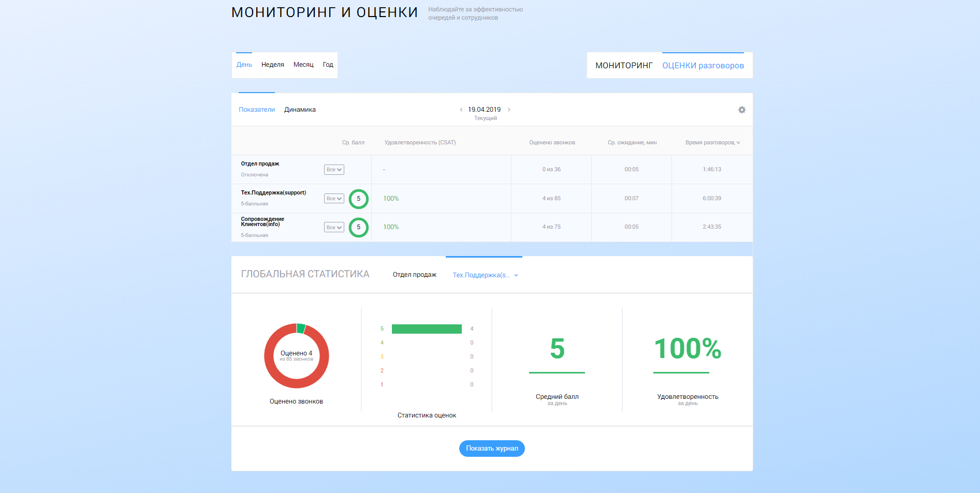Open the Все dropdown for Отдел продаж
This screenshot has height=493, width=980.
pyautogui.click(x=334, y=170)
